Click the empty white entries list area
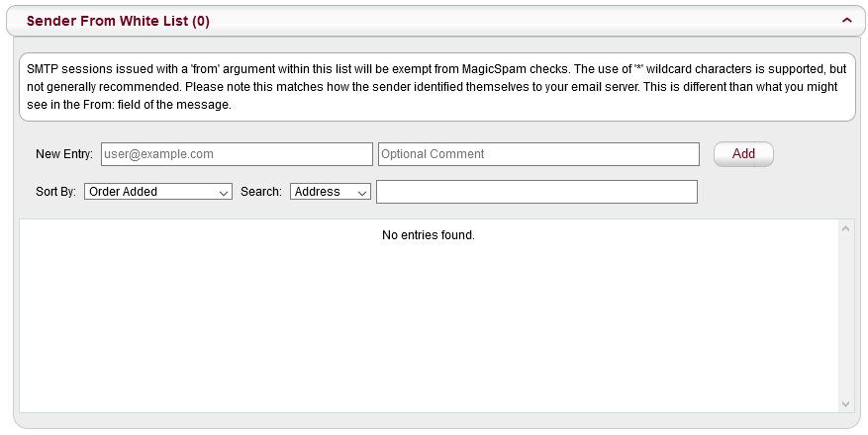Screen dimensions: 868x435 pyautogui.click(x=429, y=326)
